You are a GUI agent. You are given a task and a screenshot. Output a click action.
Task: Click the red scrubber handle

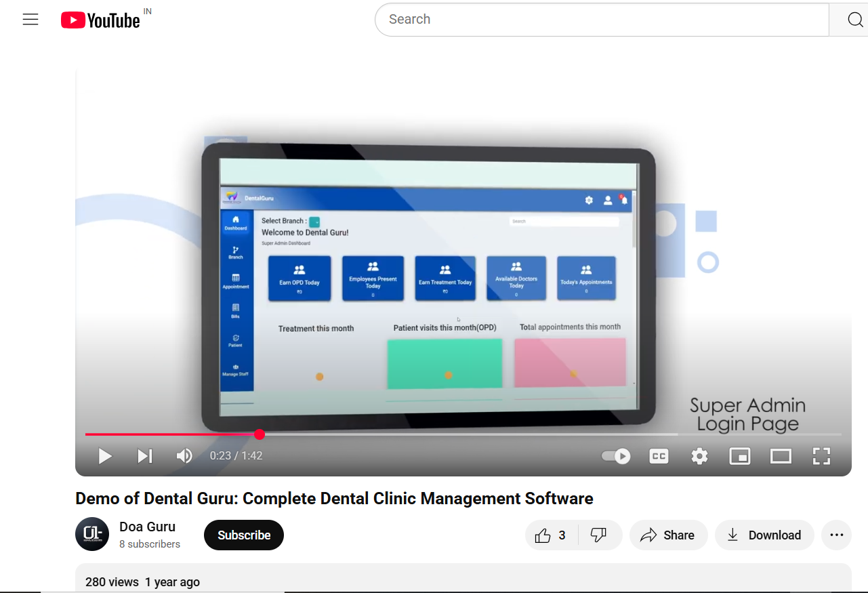260,434
